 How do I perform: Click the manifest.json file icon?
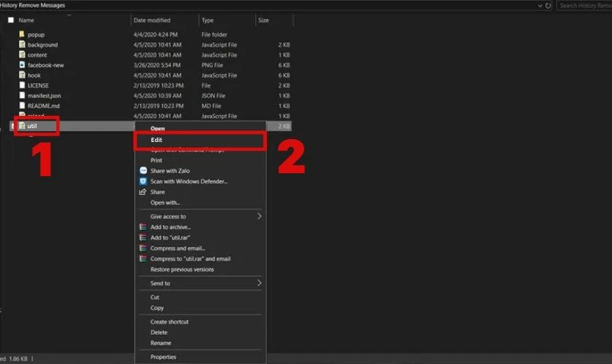23,95
